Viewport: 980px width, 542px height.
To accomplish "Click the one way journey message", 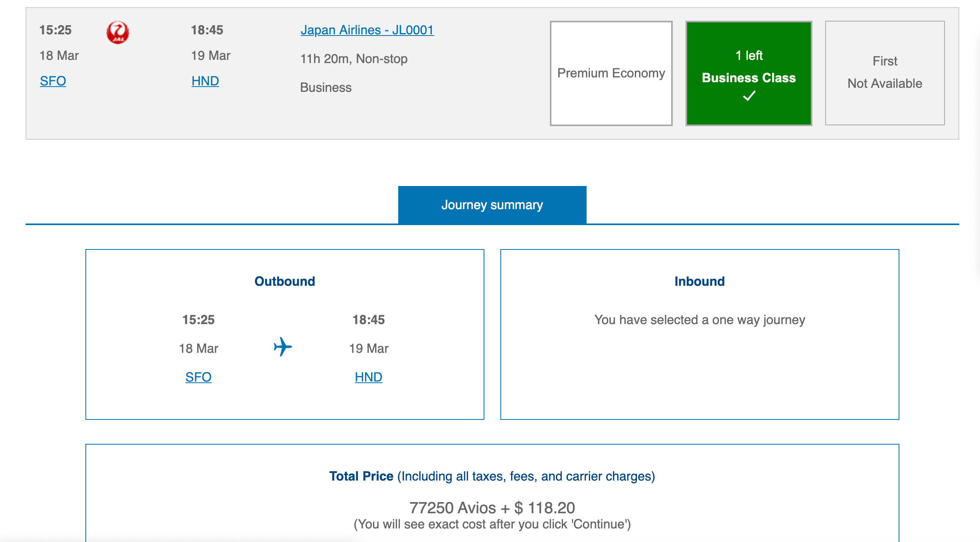I will 699,320.
